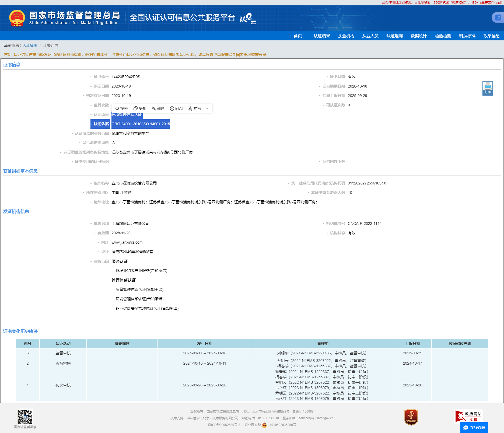The width and height of the screenshot is (504, 433).
Task: Click the 政府网站找错 icon
Action: (468, 416)
